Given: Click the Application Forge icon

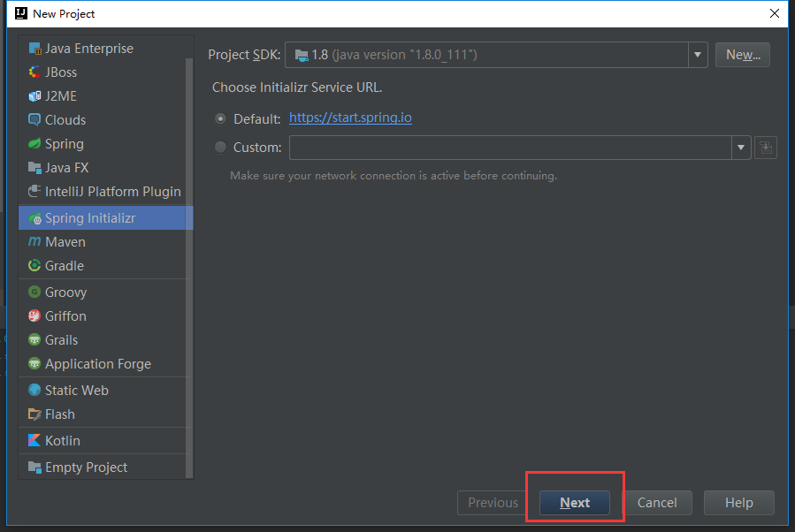Looking at the screenshot, I should [34, 364].
